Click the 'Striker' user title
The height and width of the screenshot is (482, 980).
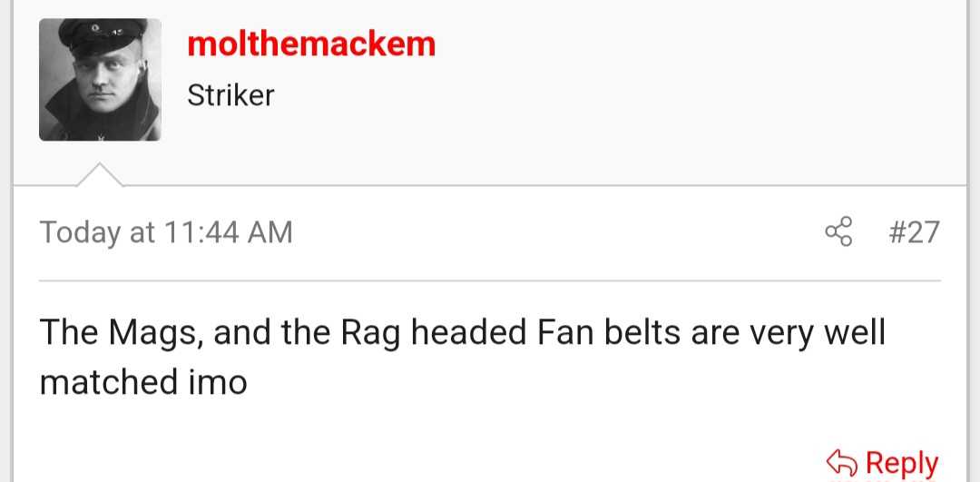pyautogui.click(x=230, y=95)
